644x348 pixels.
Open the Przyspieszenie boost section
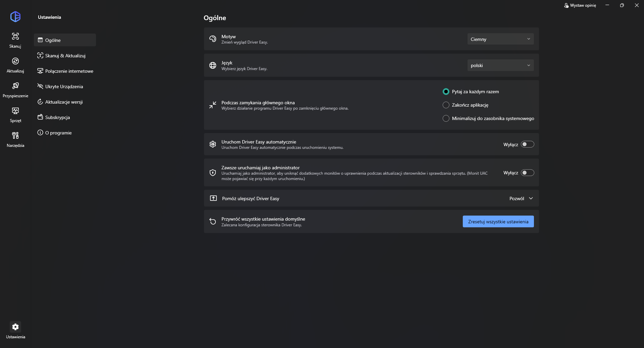15,90
